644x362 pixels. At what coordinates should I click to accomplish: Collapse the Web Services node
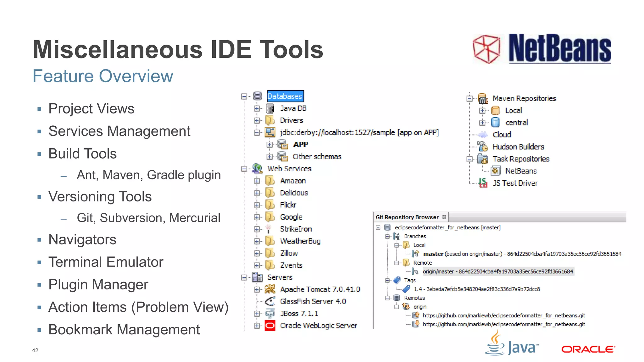(x=244, y=169)
